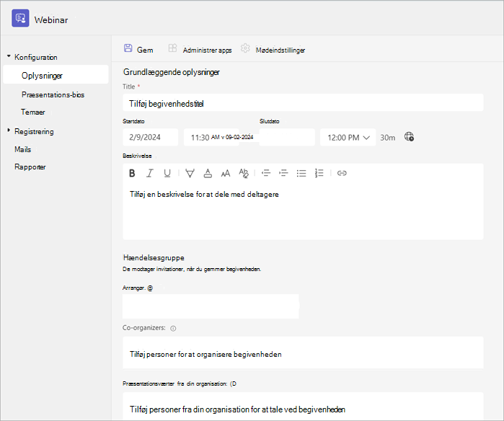Toggle italic formatting in description
This screenshot has width=504, height=421.
point(149,173)
